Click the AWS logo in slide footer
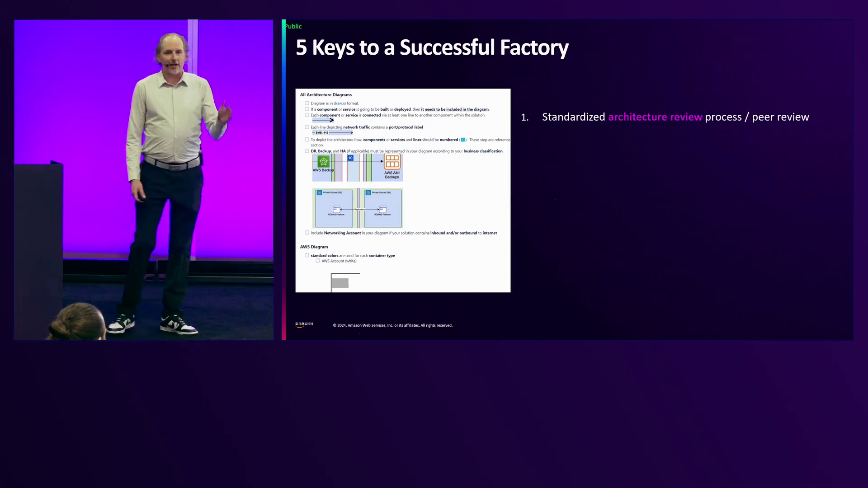The image size is (868, 488). tap(304, 325)
